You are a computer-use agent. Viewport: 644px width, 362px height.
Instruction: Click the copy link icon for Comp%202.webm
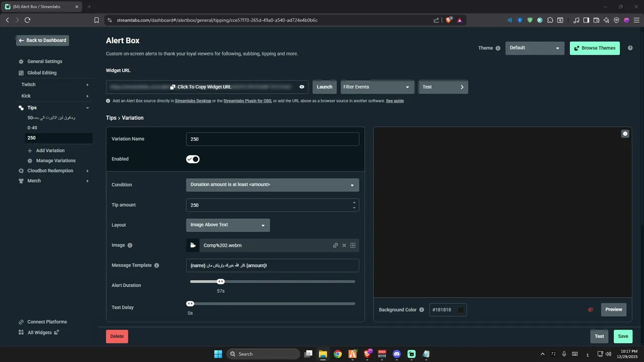pyautogui.click(x=335, y=245)
